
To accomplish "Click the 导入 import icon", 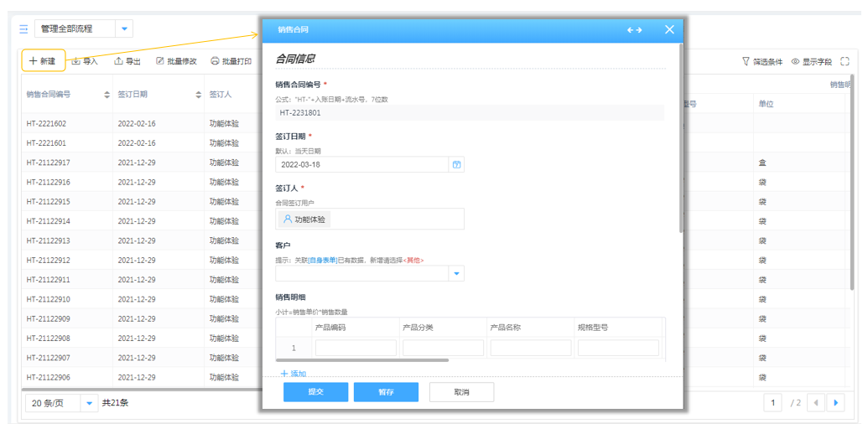I will pyautogui.click(x=76, y=61).
